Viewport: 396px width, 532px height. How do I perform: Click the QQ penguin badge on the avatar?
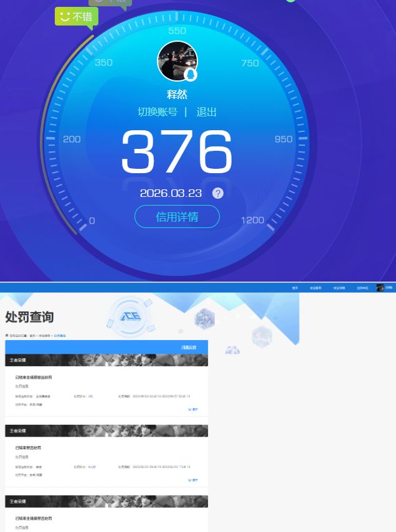(x=191, y=75)
